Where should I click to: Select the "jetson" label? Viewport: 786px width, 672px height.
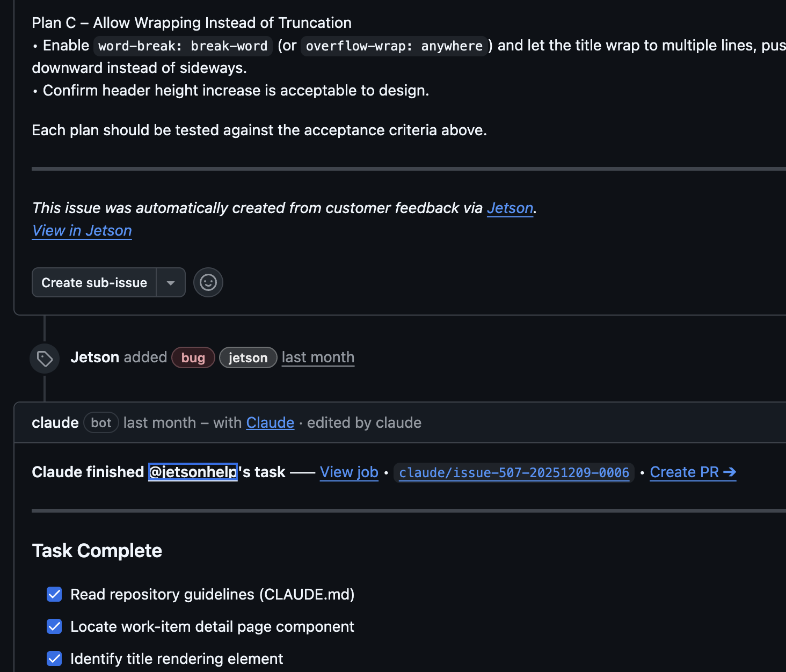pos(248,357)
